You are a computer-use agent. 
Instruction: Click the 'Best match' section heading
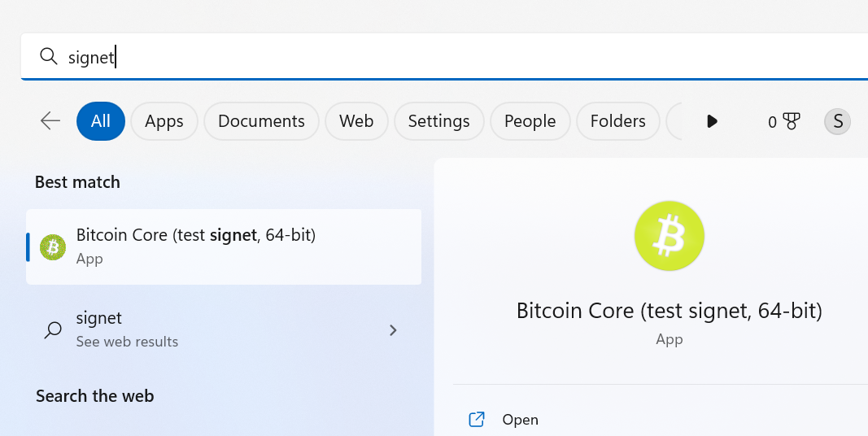pyautogui.click(x=77, y=182)
